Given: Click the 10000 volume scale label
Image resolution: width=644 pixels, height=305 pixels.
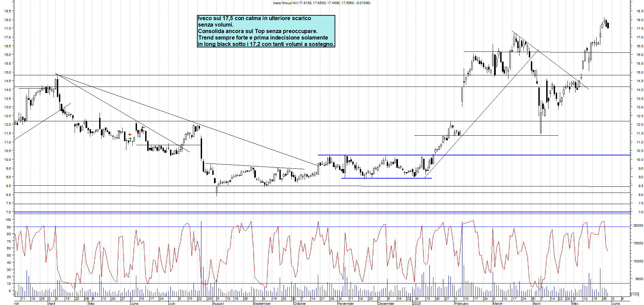Looking at the screenshot, I should 638,261.
